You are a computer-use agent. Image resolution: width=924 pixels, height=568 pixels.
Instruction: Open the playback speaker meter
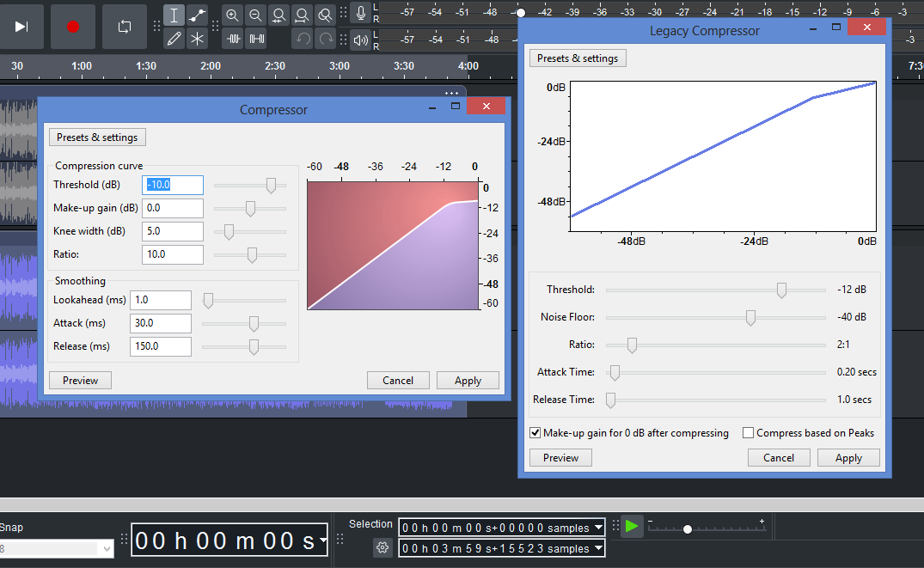360,38
